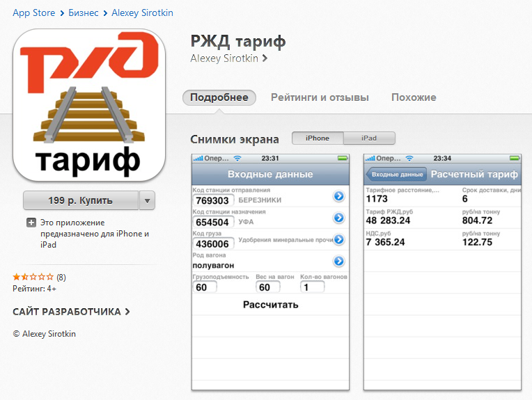
Task: Click the star rating icons
Action: [33, 277]
